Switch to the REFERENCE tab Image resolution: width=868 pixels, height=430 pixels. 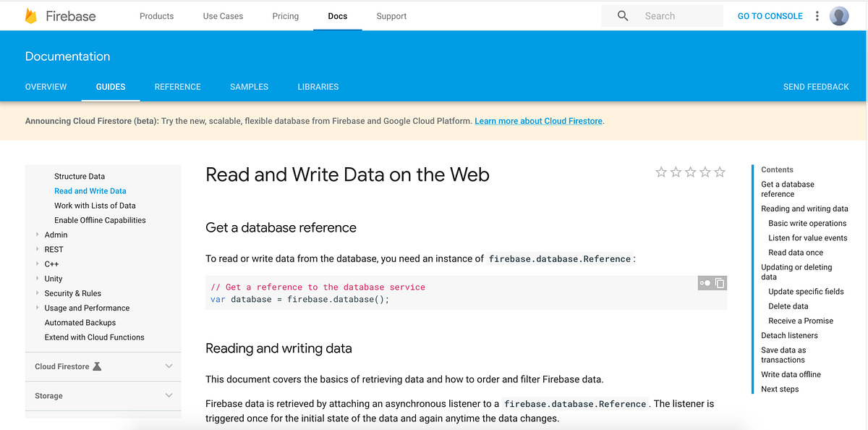(177, 86)
